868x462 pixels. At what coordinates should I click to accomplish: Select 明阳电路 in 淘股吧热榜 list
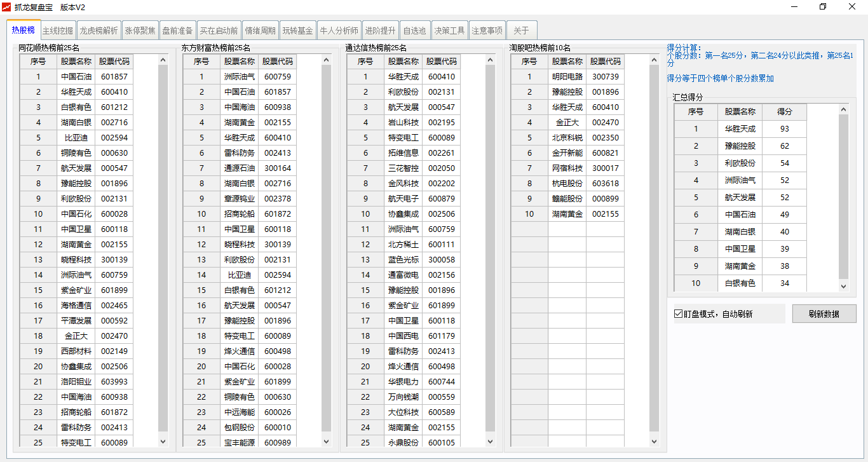click(567, 77)
